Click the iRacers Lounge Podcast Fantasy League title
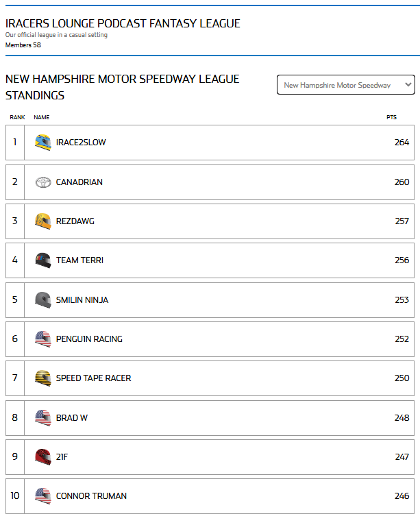420x514 pixels. pos(123,23)
